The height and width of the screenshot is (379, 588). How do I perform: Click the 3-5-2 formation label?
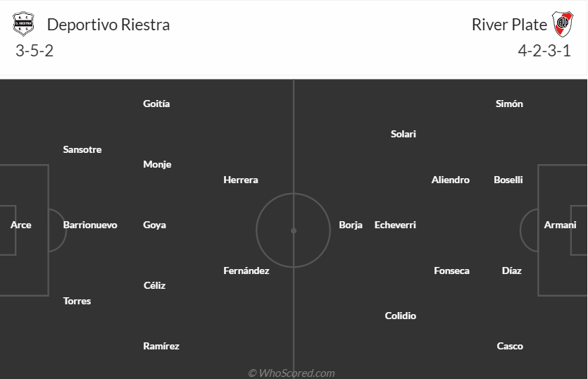pyautogui.click(x=35, y=51)
